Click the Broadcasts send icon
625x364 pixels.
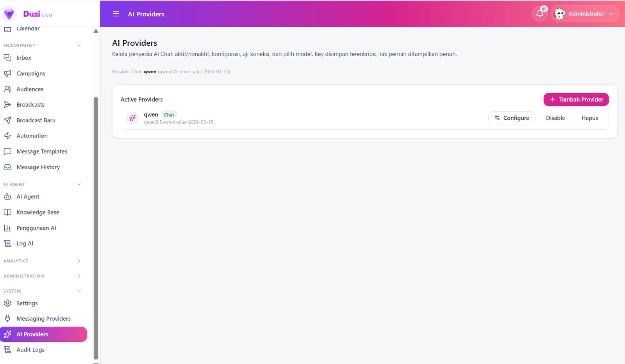tap(7, 105)
